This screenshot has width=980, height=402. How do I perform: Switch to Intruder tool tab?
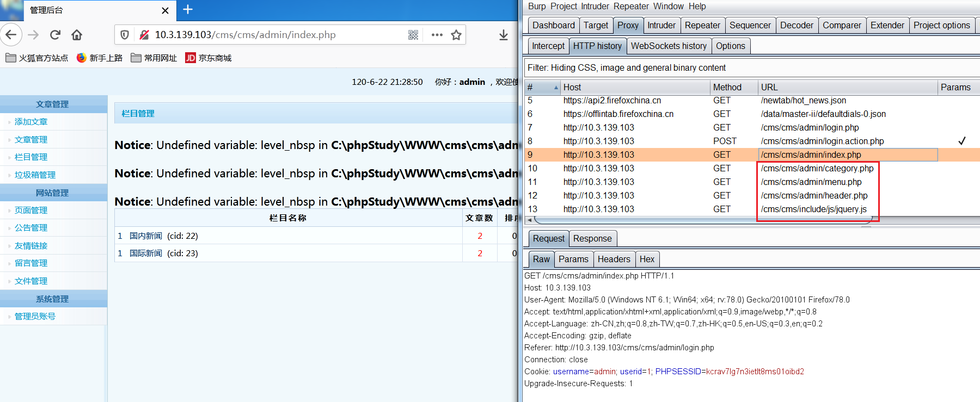[x=661, y=26]
